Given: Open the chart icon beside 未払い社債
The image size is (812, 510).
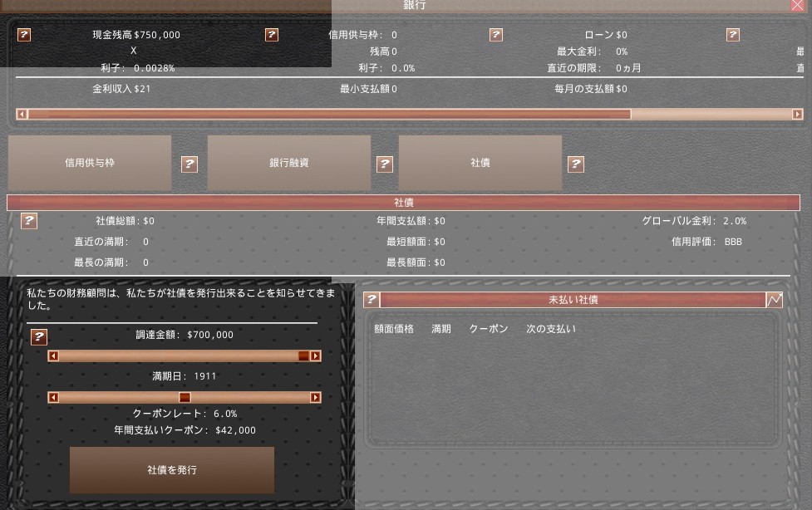Looking at the screenshot, I should [x=775, y=300].
